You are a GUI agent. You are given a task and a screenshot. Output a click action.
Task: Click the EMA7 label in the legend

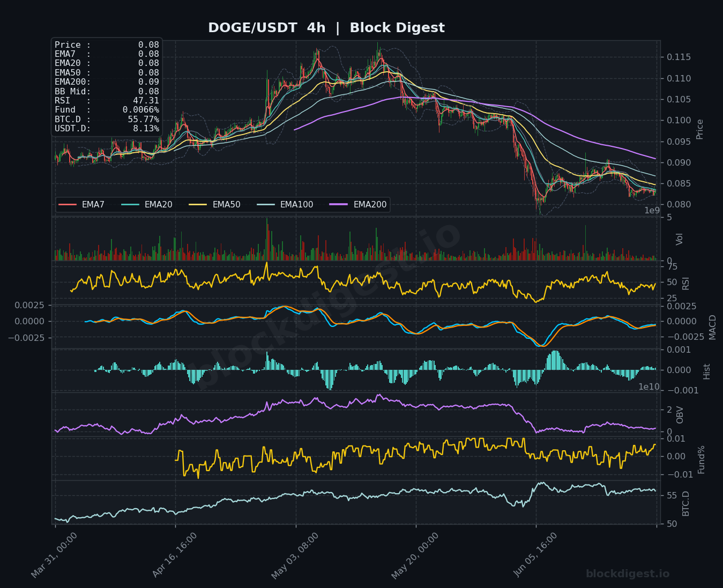point(93,205)
